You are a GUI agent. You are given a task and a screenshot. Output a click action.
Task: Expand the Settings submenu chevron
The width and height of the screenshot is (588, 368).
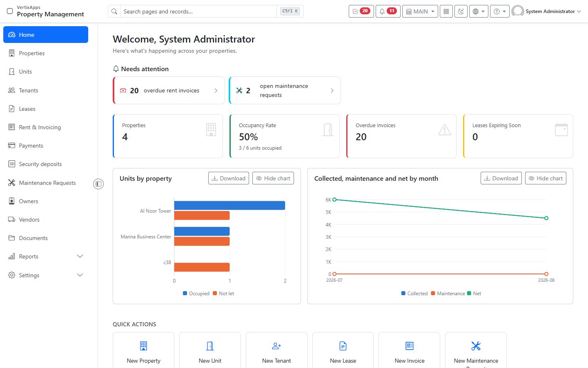[80, 275]
